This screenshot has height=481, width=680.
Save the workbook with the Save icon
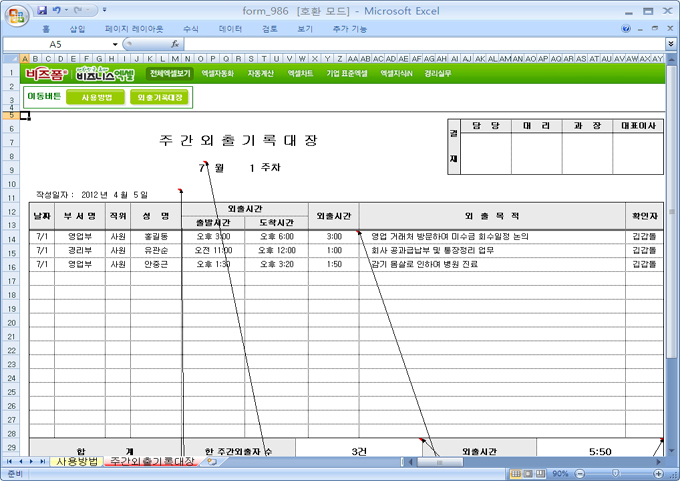(x=42, y=10)
